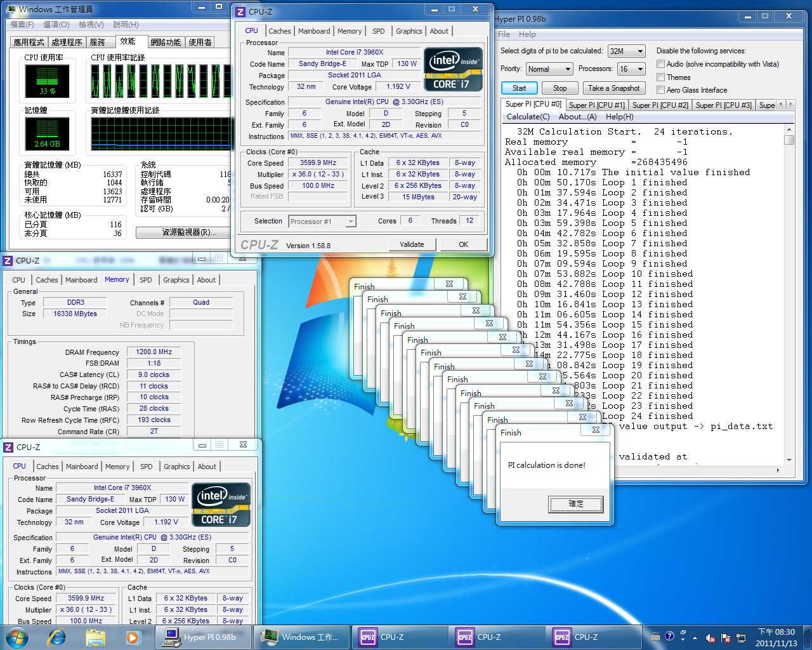Open 資源監視器(R) resource monitor button
The height and width of the screenshot is (650, 812).
click(188, 232)
